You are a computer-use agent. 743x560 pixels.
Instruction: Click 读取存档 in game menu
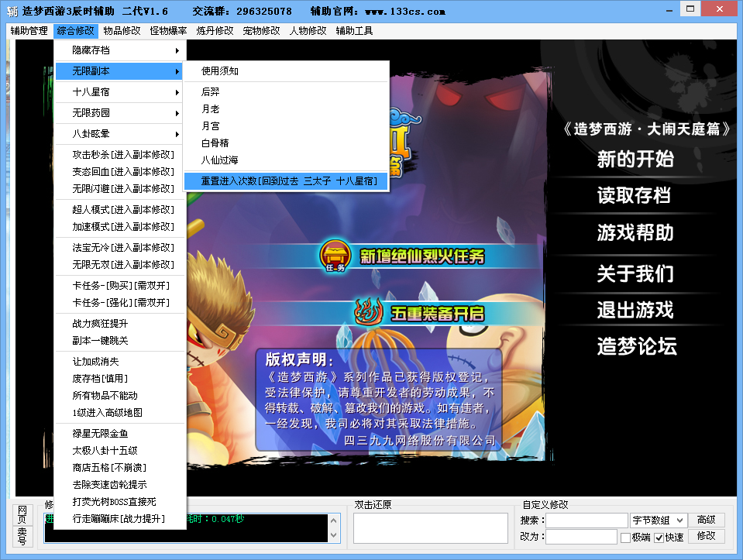click(634, 195)
